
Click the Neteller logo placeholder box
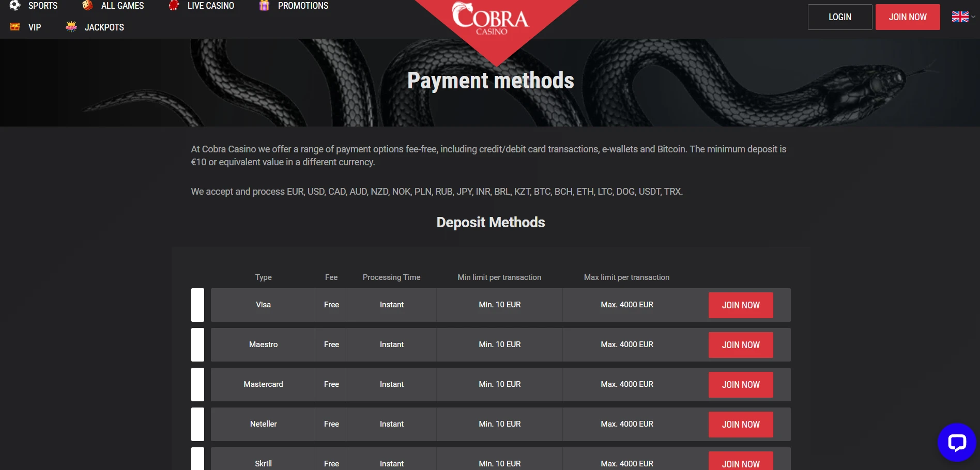tap(197, 424)
